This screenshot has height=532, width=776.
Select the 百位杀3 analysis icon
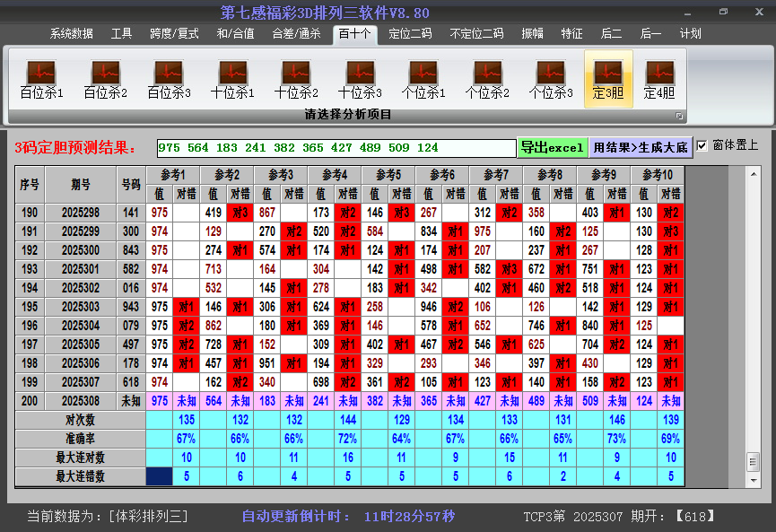pos(169,79)
